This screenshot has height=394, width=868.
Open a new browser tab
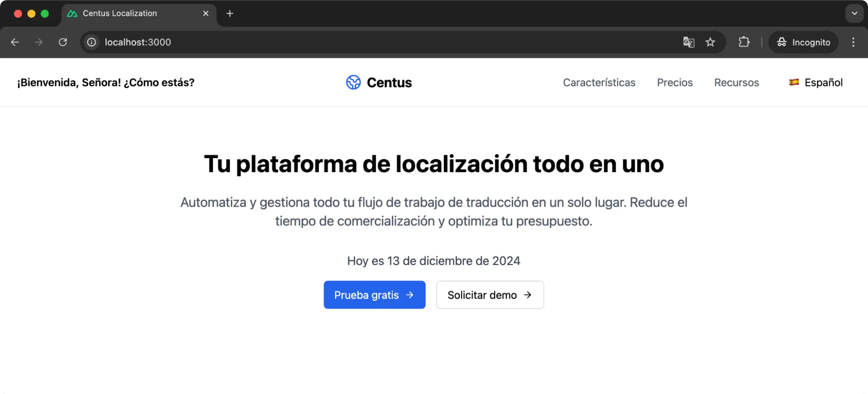[x=229, y=13]
